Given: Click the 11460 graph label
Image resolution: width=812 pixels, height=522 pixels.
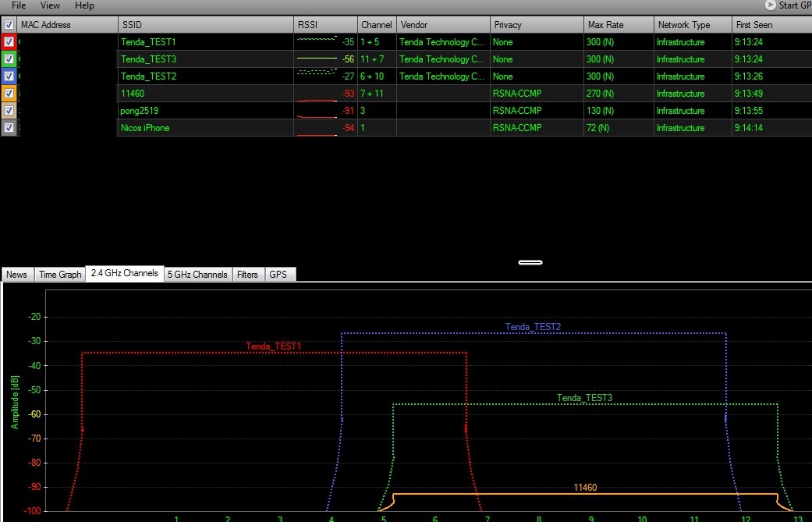Looking at the screenshot, I should (585, 488).
